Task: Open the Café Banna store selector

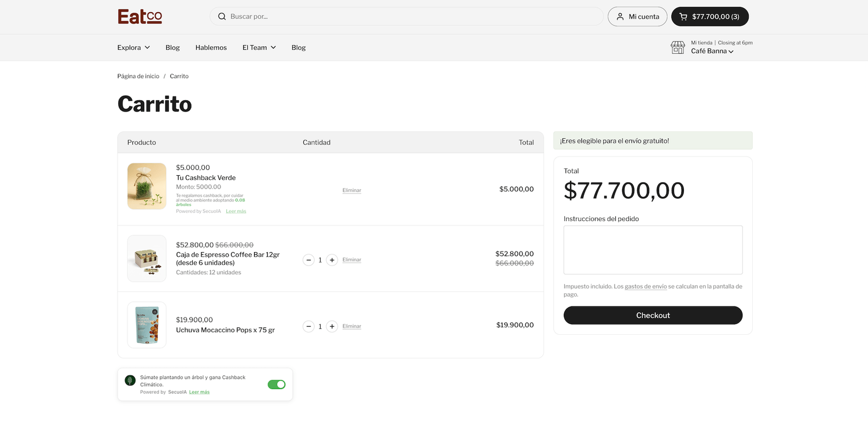Action: 712,51
